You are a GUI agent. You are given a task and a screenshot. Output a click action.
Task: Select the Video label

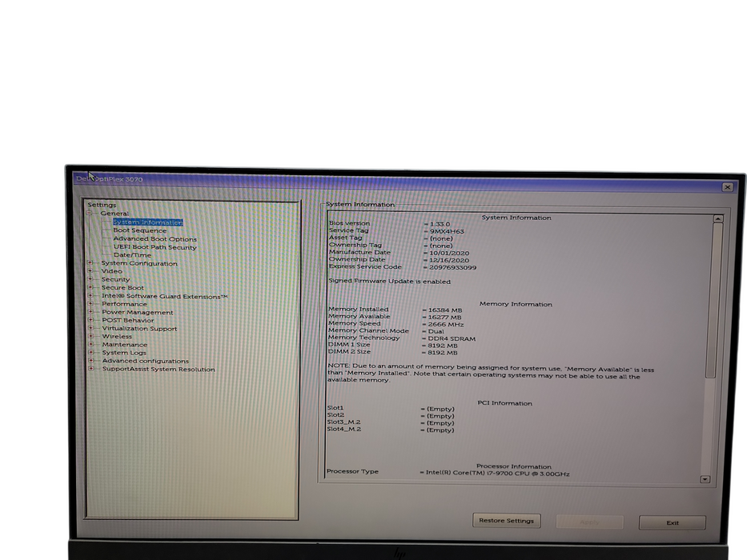point(111,271)
